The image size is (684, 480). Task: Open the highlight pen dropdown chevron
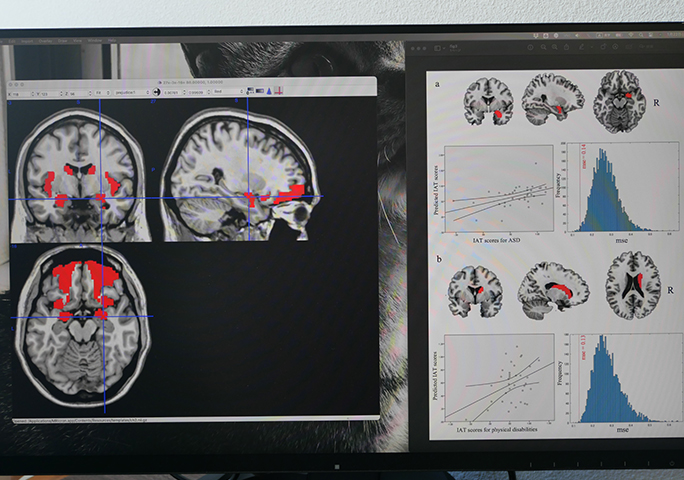click(592, 47)
